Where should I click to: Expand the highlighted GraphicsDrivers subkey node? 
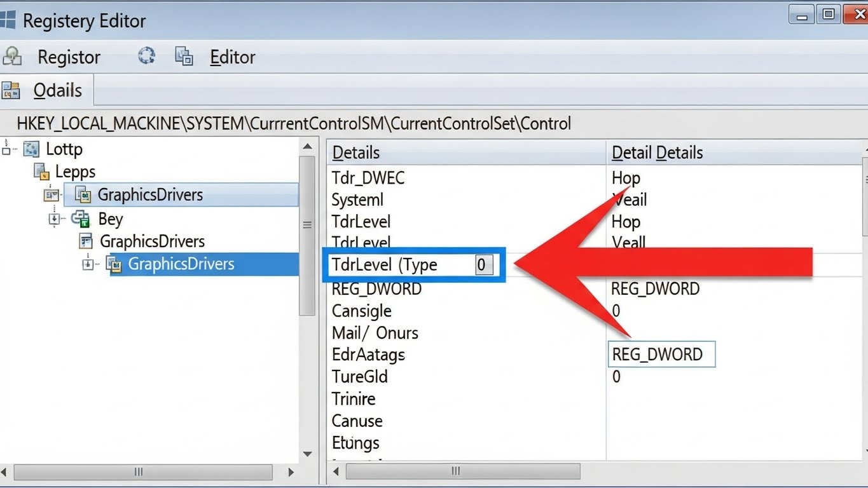pos(88,264)
